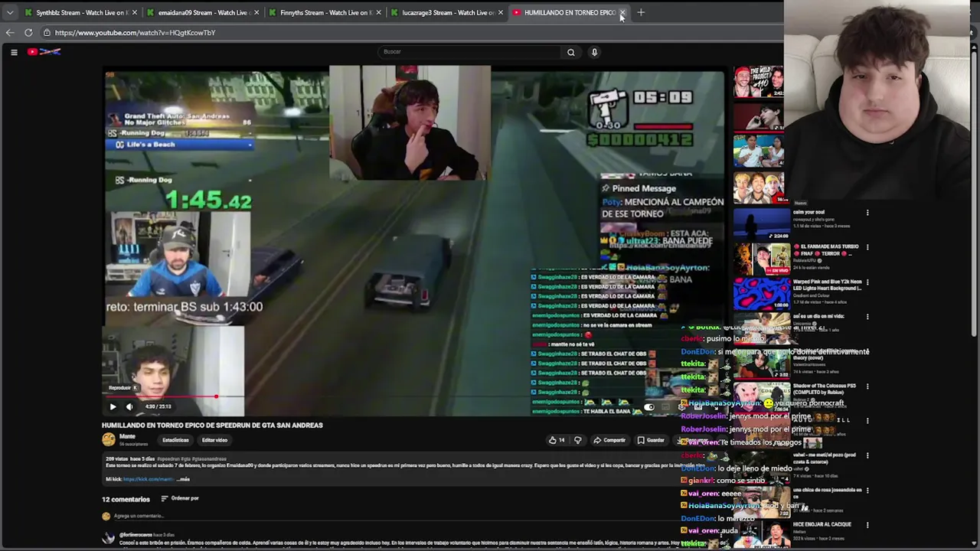Open a new tab with plus button
The image size is (980, 551).
641,12
